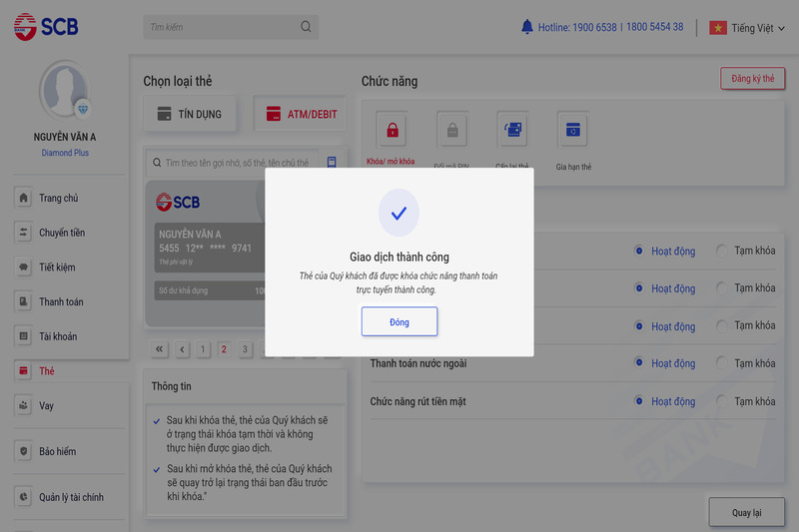Open the Tiếng Việt language dropdown
The image size is (799, 532).
[758, 28]
